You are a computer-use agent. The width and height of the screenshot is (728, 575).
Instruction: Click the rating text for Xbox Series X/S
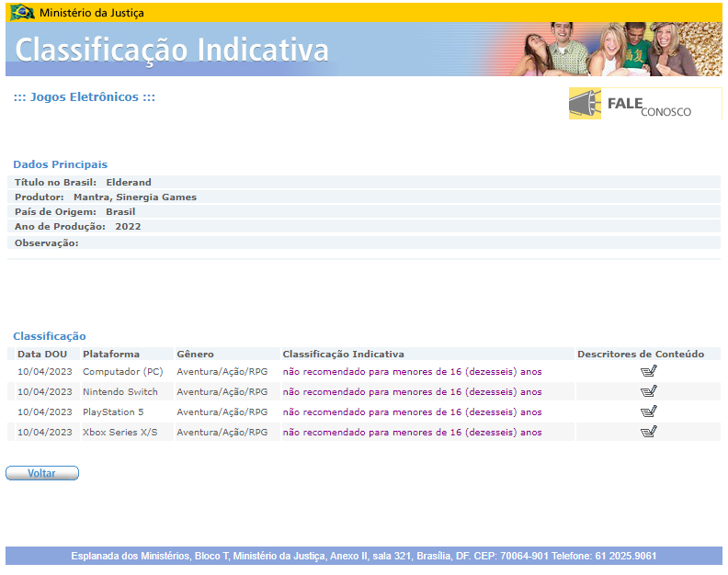tap(412, 433)
